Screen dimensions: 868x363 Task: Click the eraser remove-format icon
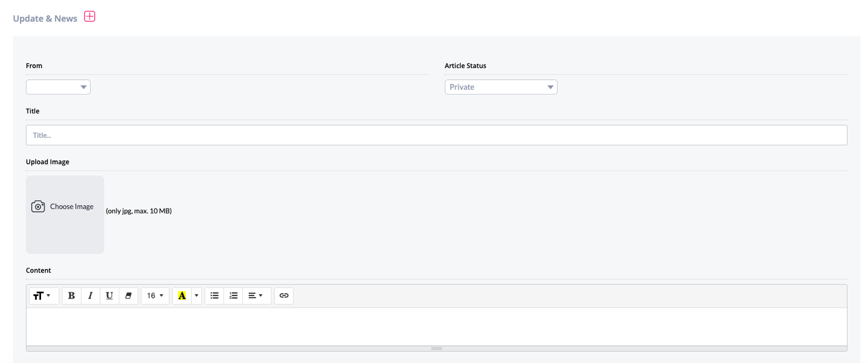[128, 295]
